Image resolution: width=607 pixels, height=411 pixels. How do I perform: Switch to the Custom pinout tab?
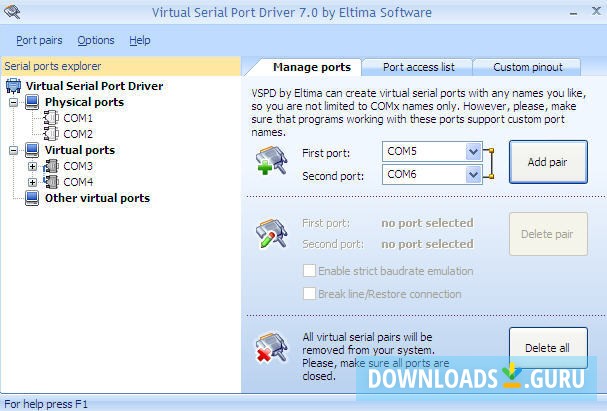tap(528, 67)
